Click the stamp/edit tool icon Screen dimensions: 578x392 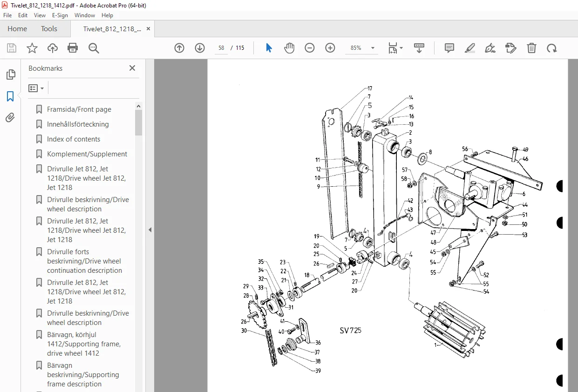pyautogui.click(x=511, y=48)
